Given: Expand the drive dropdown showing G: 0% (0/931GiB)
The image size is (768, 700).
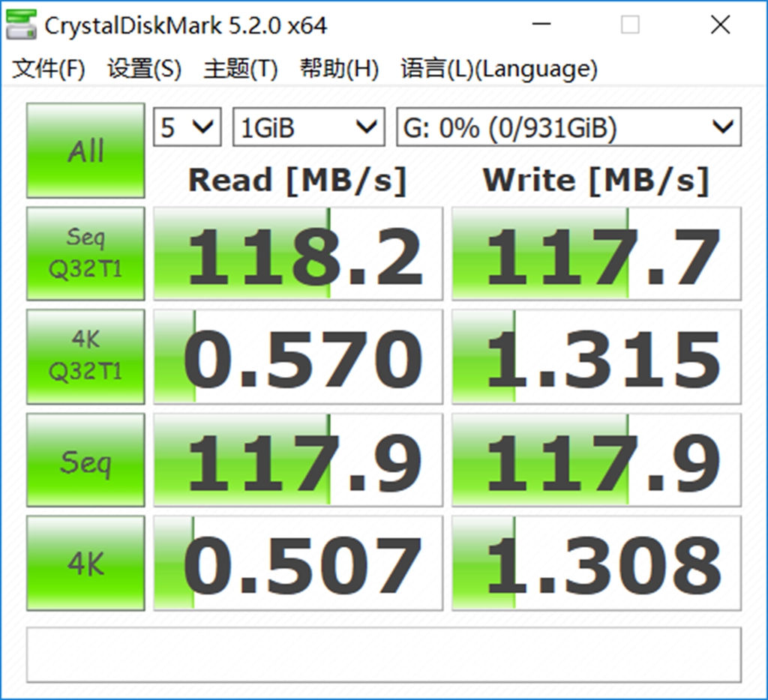Looking at the screenshot, I should click(x=568, y=127).
